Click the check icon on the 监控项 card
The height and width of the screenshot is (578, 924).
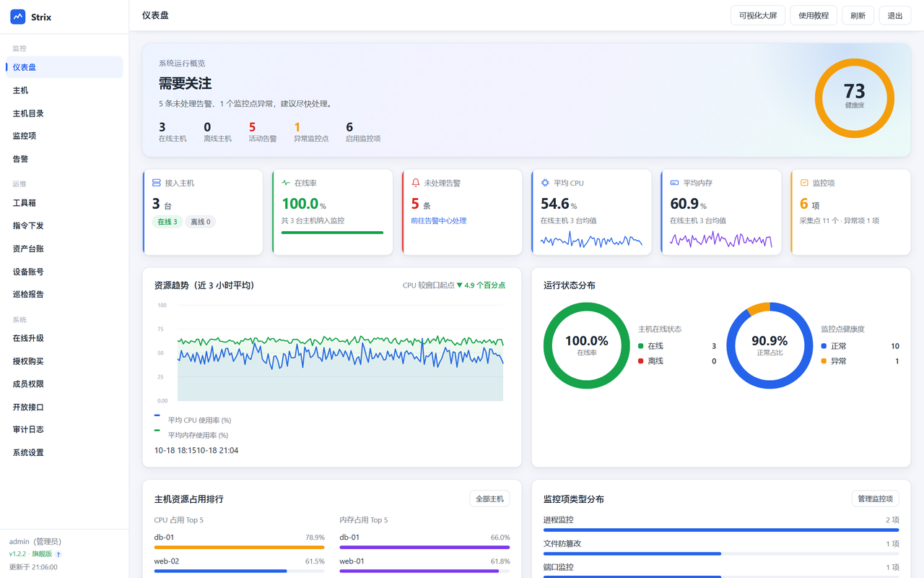(x=804, y=183)
